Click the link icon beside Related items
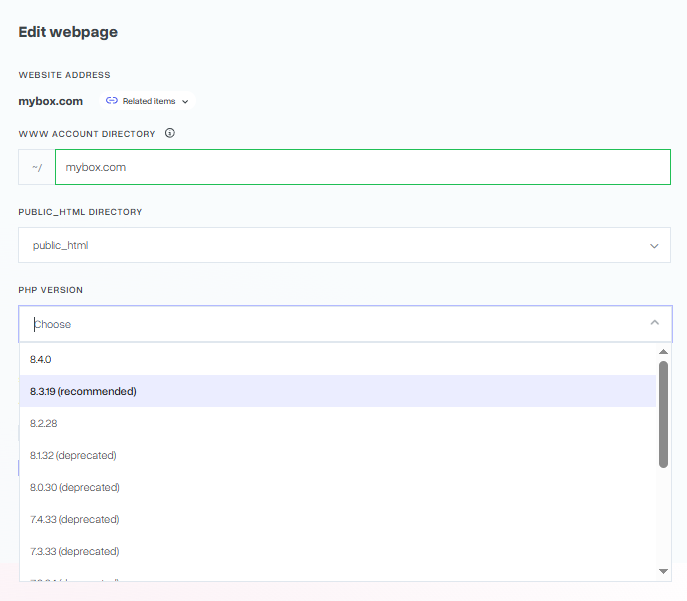Image resolution: width=687 pixels, height=601 pixels. (x=112, y=101)
